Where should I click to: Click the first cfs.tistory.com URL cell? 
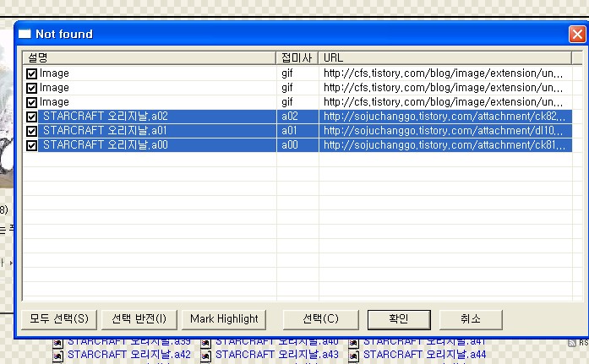(x=445, y=73)
